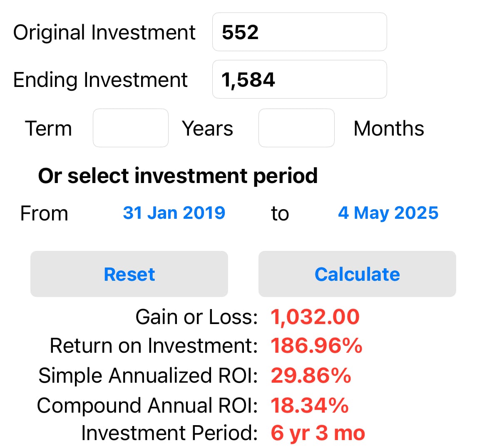Open the end date picker 4 May 2025

[388, 213]
